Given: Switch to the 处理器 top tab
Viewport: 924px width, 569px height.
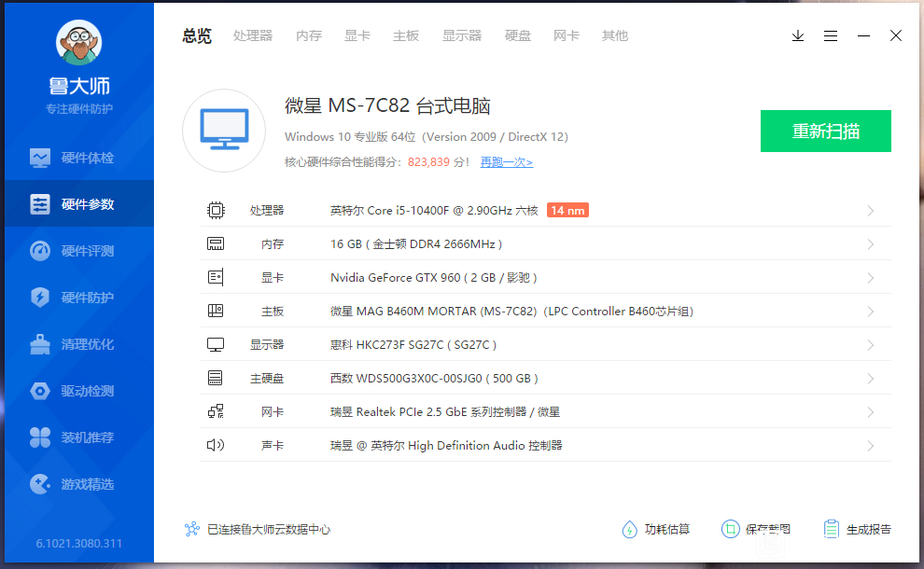Looking at the screenshot, I should 253,36.
